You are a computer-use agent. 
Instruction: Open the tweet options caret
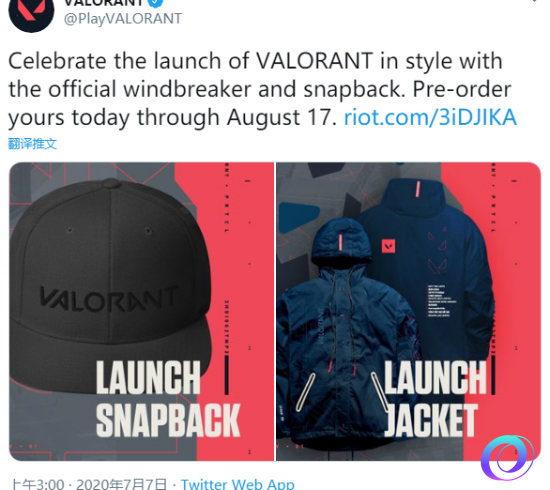(535, 1)
